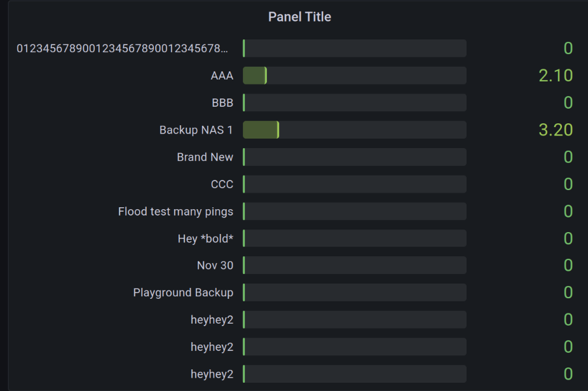Click the zero value beside CCC
Image resolution: width=588 pixels, height=391 pixels.
[568, 184]
